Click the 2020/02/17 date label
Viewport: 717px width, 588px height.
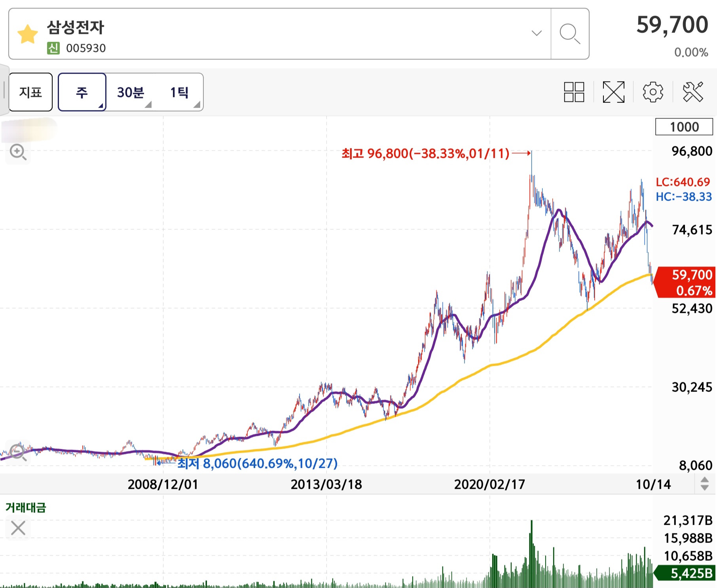point(489,484)
